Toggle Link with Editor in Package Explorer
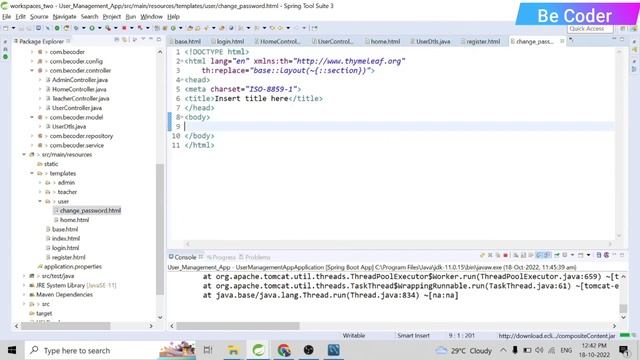640x360 pixels. click(124, 40)
